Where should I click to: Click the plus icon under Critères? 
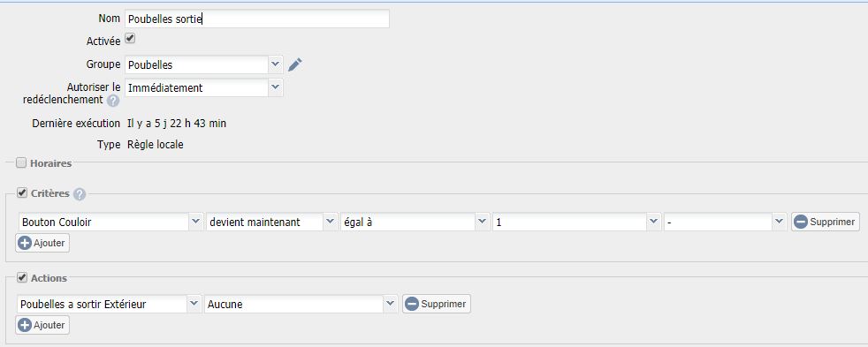(25, 243)
